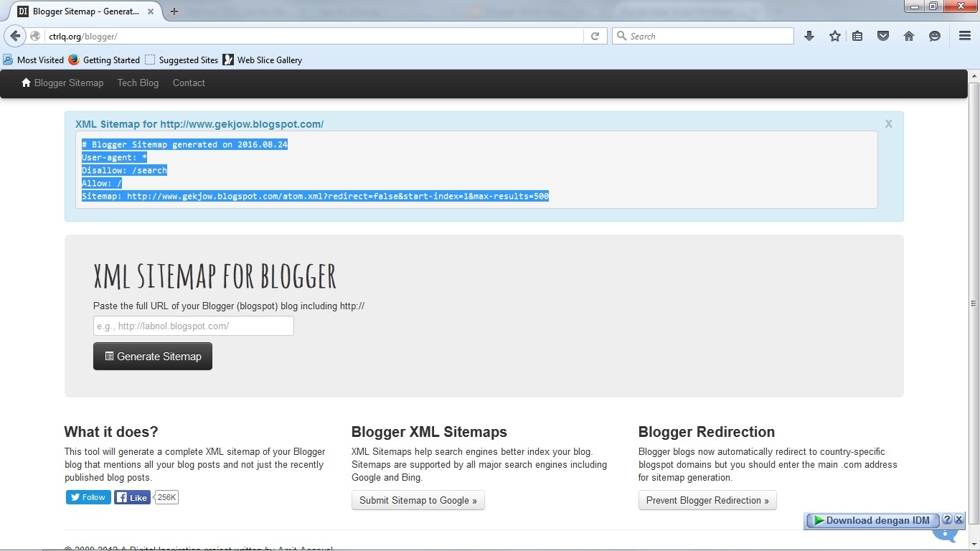980x551 pixels.
Task: Open Getting Started bookmark
Action: click(x=104, y=60)
